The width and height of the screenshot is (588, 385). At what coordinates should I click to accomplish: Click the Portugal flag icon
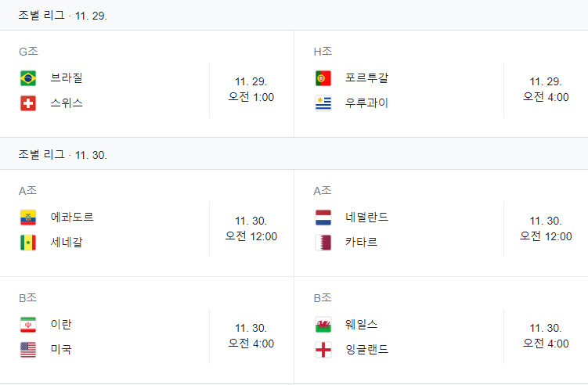coord(323,78)
